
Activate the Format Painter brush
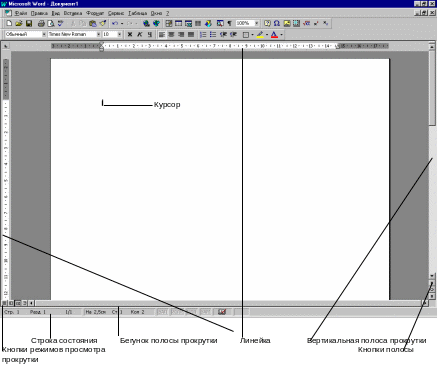pyautogui.click(x=103, y=23)
